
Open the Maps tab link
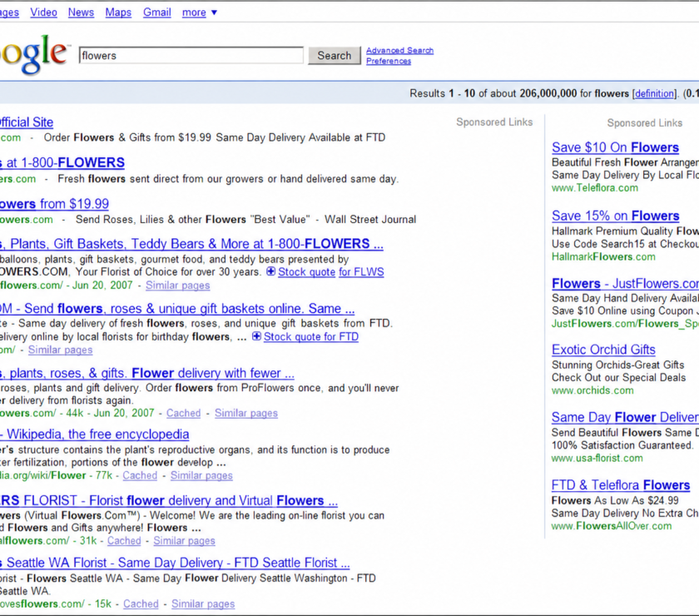[118, 12]
